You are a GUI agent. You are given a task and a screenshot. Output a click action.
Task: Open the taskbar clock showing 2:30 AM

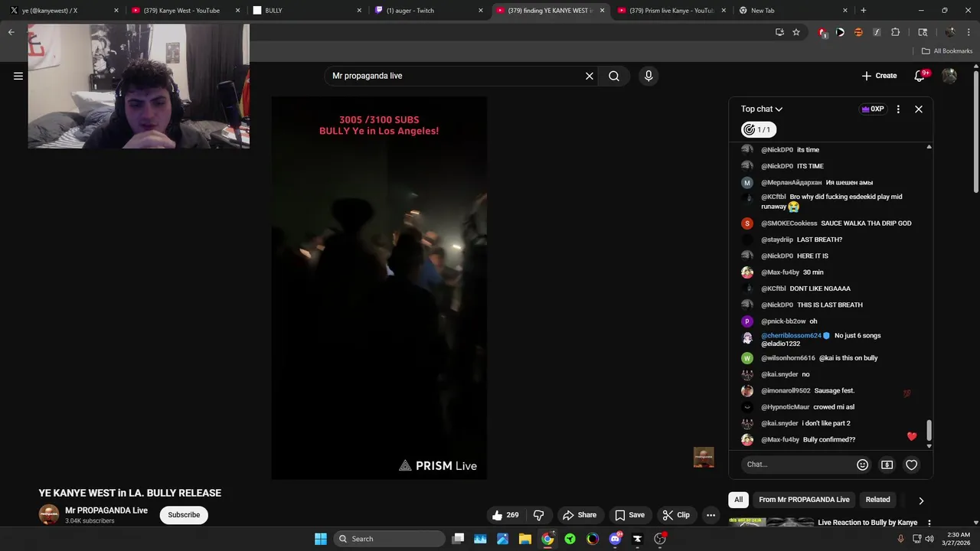pos(958,539)
